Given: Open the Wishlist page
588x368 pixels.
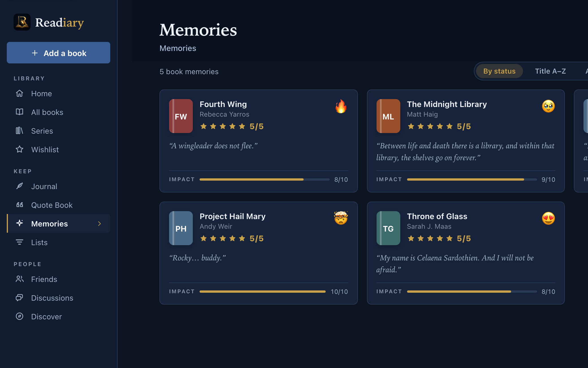Looking at the screenshot, I should (x=59, y=149).
